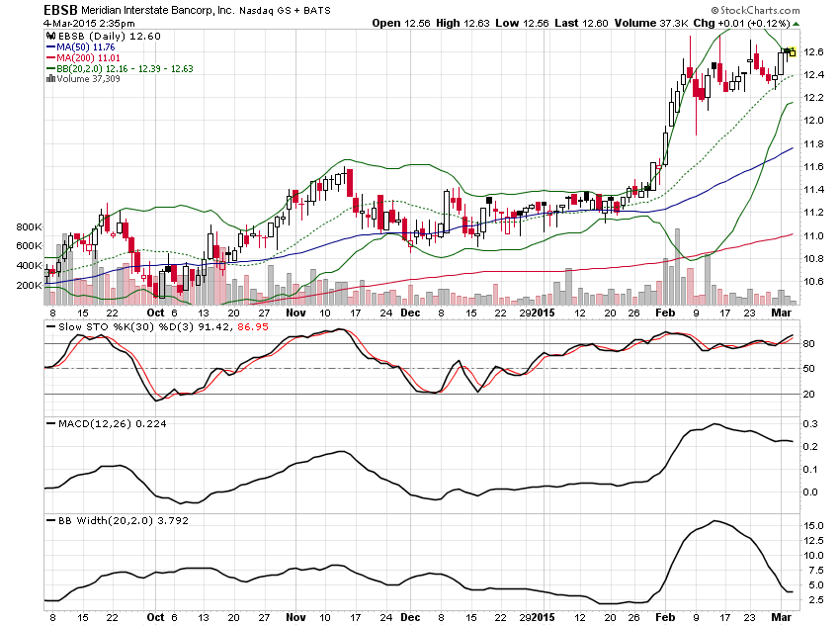Click 'Feb' on the price chart date axis
The image size is (840, 626).
pos(665,313)
